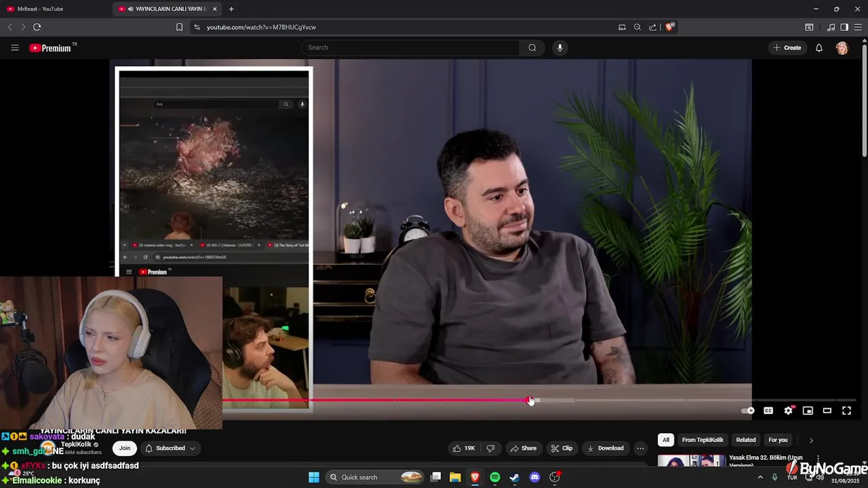The image size is (868, 488).
Task: Open YouTube notifications bell
Action: tap(819, 47)
